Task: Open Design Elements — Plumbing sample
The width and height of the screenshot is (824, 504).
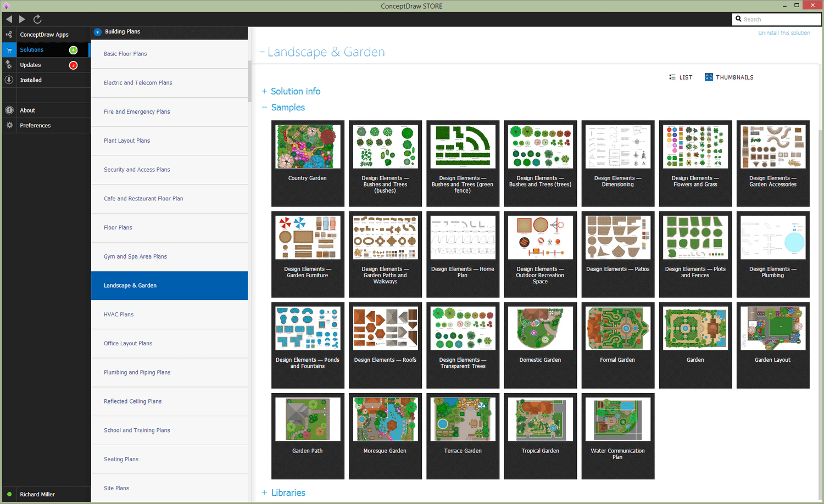Action: (773, 254)
